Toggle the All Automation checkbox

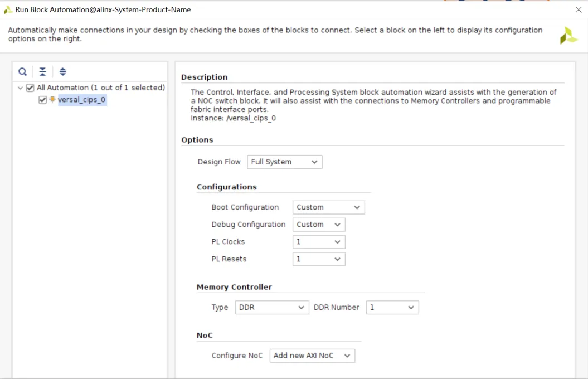[30, 88]
